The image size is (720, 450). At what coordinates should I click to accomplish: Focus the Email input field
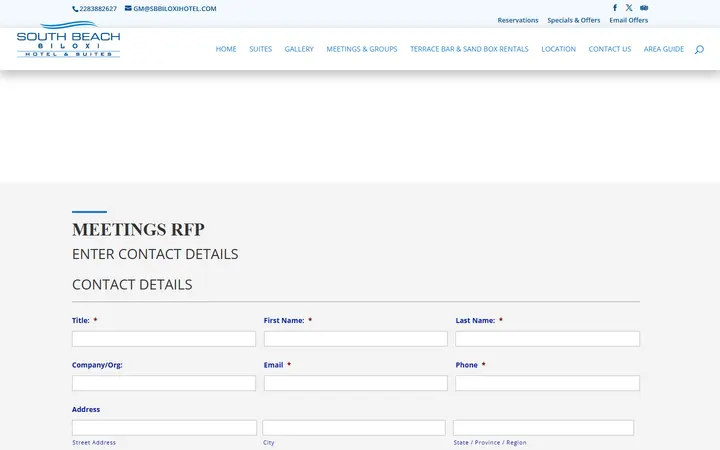[x=355, y=383]
